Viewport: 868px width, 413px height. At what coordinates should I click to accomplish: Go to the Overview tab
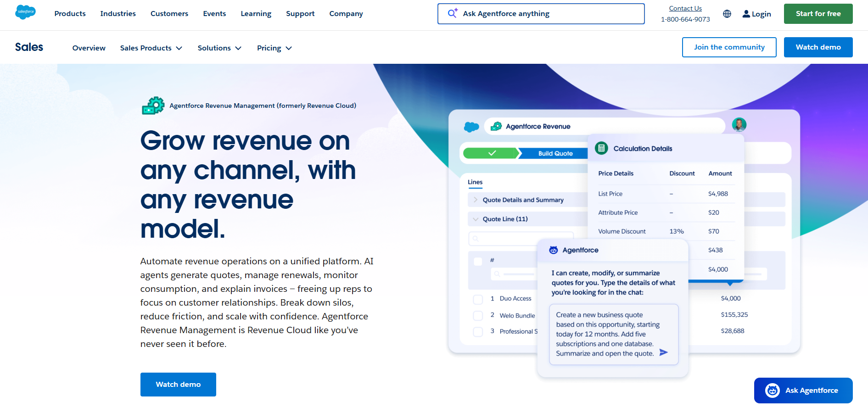pyautogui.click(x=89, y=48)
